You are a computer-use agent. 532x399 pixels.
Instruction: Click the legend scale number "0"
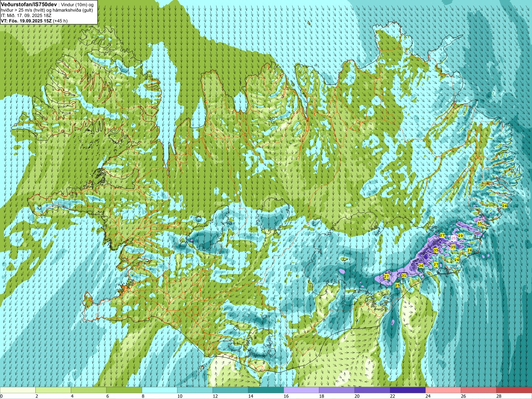2,396
